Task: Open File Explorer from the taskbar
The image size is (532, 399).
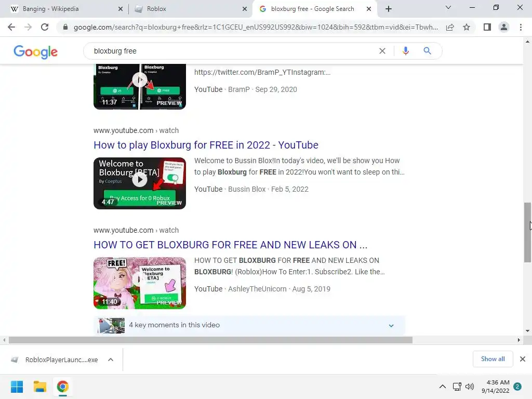Action: click(x=39, y=387)
